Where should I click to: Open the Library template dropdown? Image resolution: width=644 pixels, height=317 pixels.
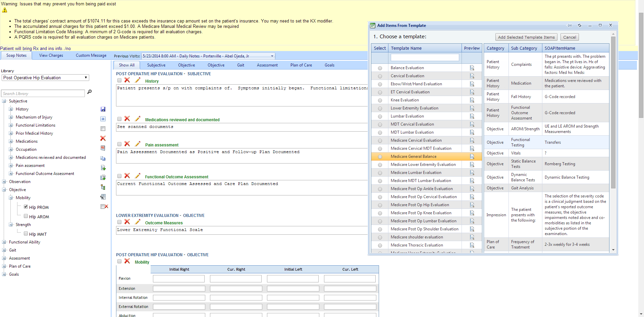45,78
